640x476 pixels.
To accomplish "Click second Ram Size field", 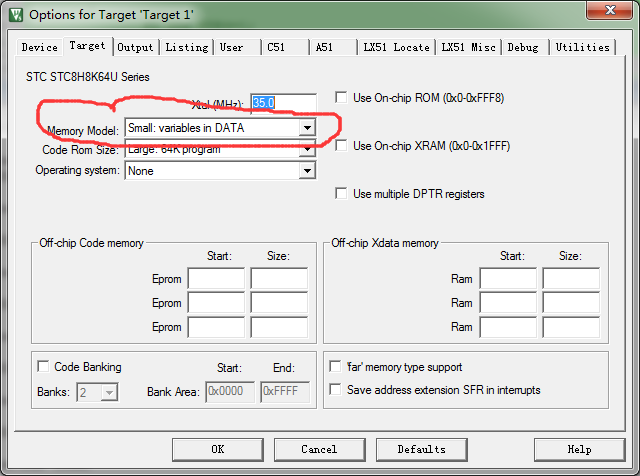I will tap(571, 303).
